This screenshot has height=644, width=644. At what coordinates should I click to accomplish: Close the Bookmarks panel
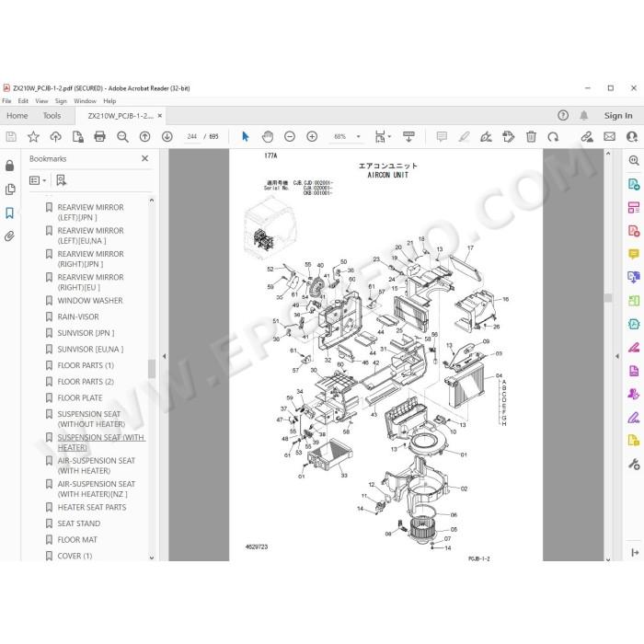coord(145,158)
